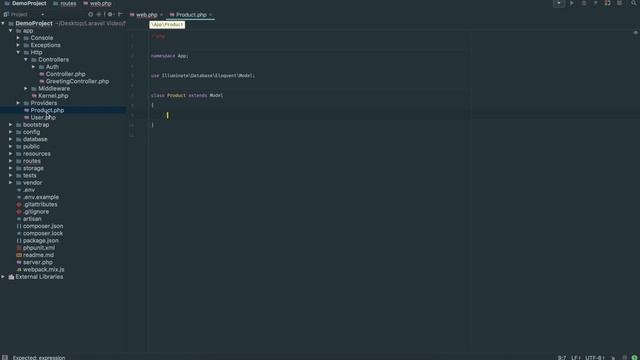Expand the Console folder

pos(18,38)
